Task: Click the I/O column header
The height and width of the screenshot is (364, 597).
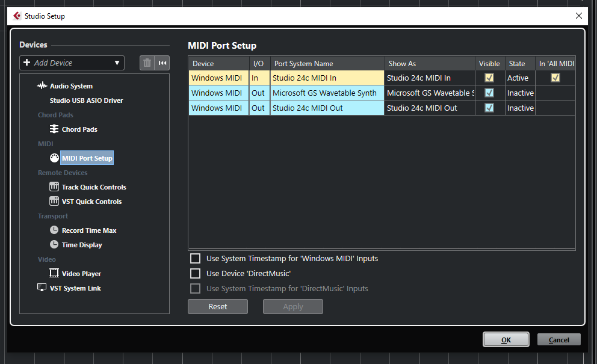Action: click(x=259, y=64)
